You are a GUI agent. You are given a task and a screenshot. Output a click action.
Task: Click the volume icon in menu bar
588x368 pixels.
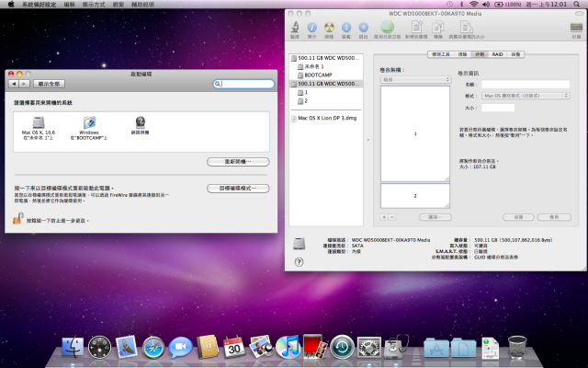click(486, 4)
